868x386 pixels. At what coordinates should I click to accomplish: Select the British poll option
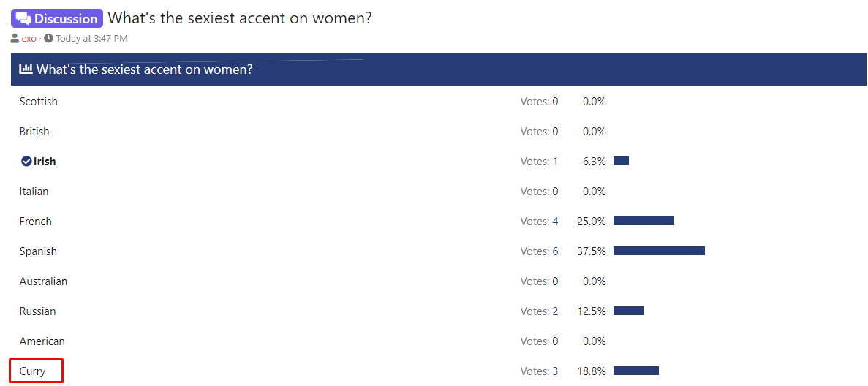[x=34, y=132]
